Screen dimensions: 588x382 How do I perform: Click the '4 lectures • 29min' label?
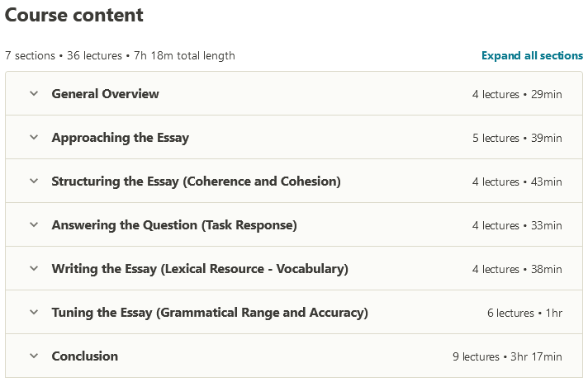click(517, 94)
